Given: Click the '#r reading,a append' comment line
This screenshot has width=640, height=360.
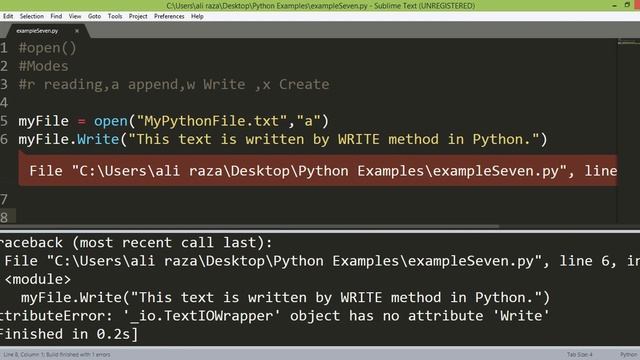Looking at the screenshot, I should pos(174,84).
